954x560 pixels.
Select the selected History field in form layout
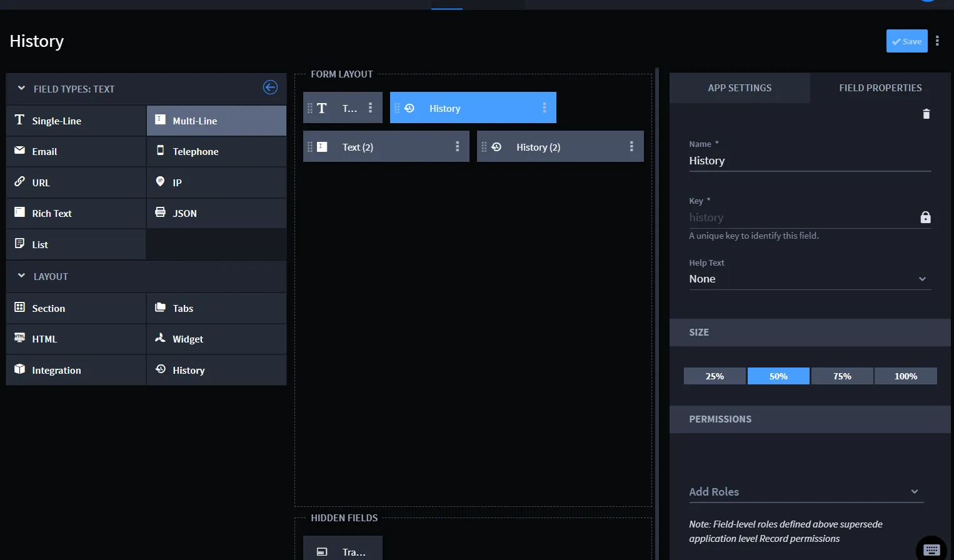pos(473,108)
